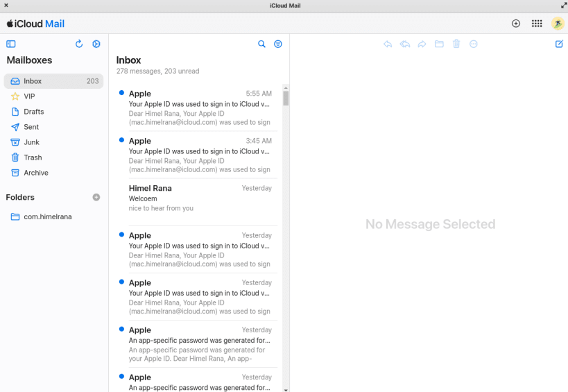The height and width of the screenshot is (392, 568).
Task: Click the Folders section heading
Action: [x=20, y=197]
